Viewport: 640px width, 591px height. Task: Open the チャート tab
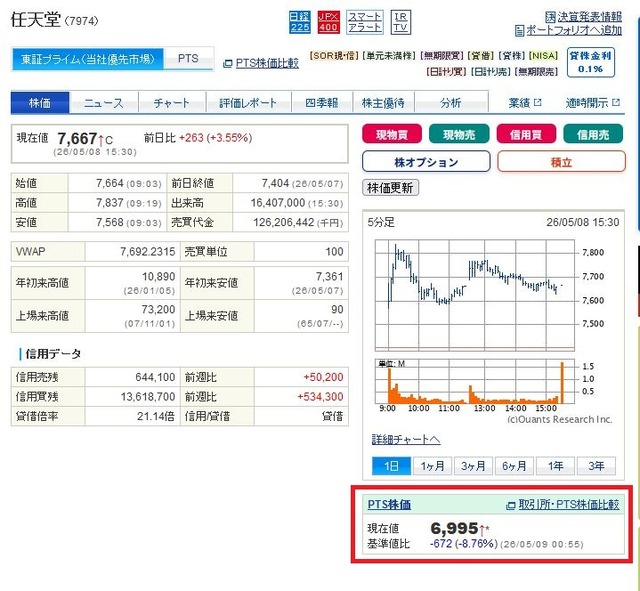pyautogui.click(x=172, y=102)
